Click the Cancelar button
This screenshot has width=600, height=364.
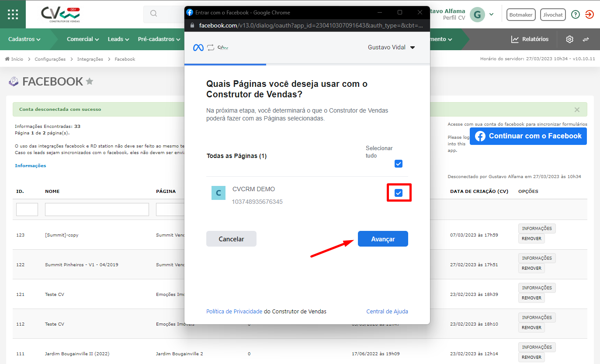click(231, 239)
